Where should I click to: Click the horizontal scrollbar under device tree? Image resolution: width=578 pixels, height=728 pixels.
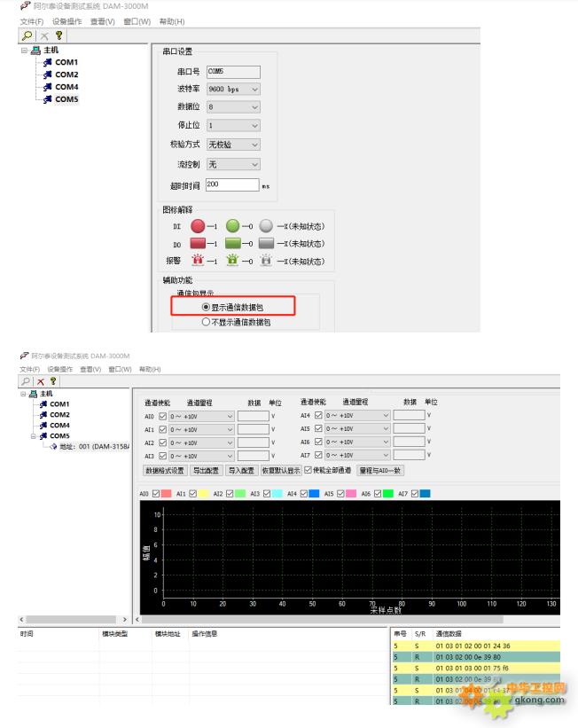(73, 619)
